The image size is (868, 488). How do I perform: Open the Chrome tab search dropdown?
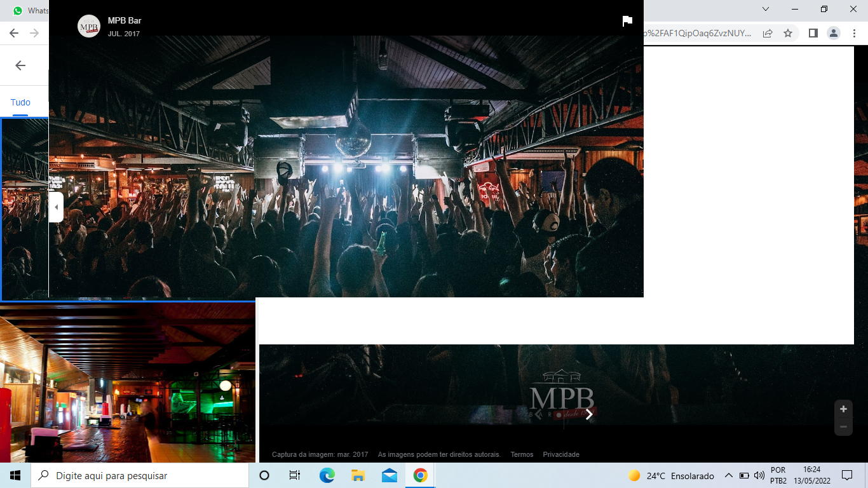766,10
